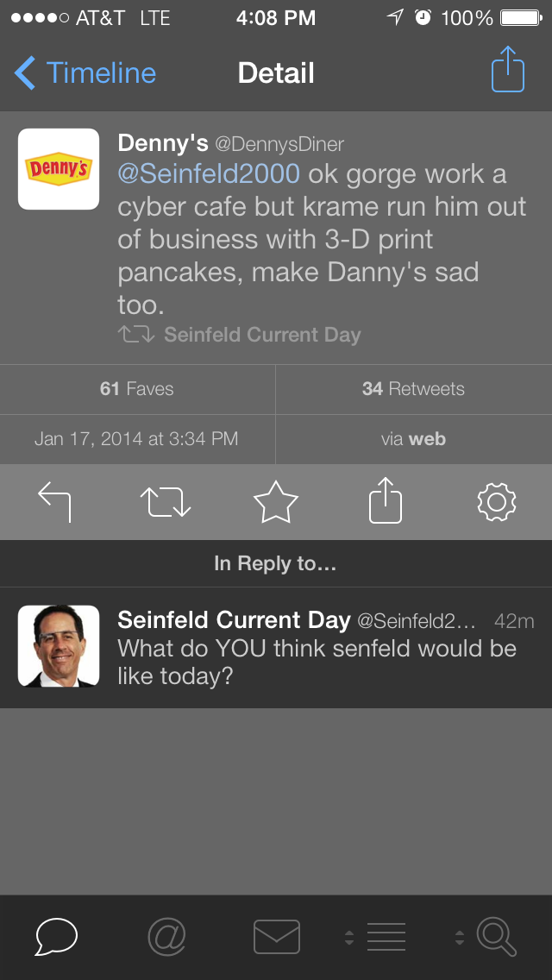The width and height of the screenshot is (552, 980).
Task: Switch to the mentions @ tab
Action: pyautogui.click(x=166, y=937)
